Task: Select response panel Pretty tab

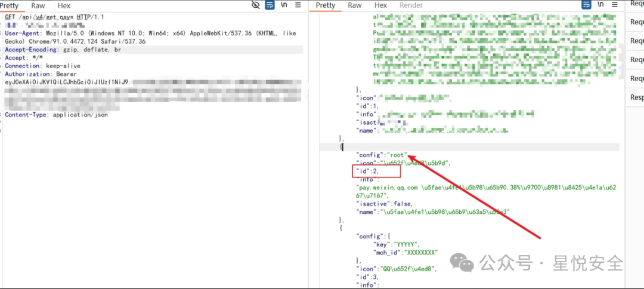Action: tap(326, 5)
